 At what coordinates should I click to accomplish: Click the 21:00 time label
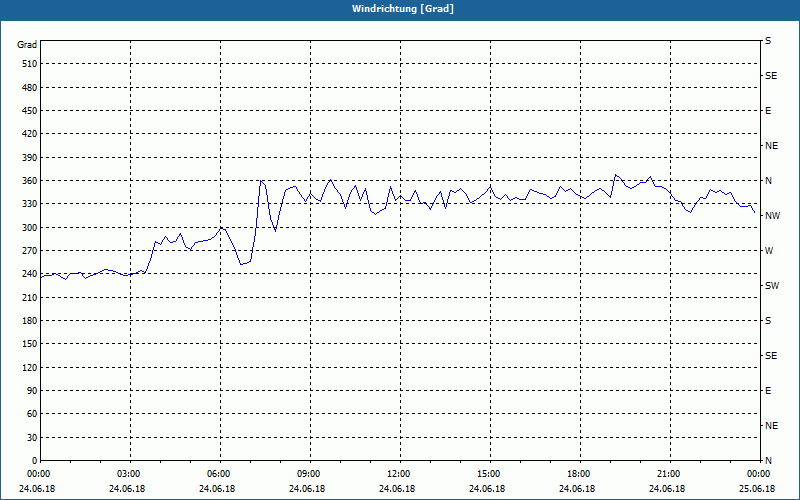(x=668, y=474)
